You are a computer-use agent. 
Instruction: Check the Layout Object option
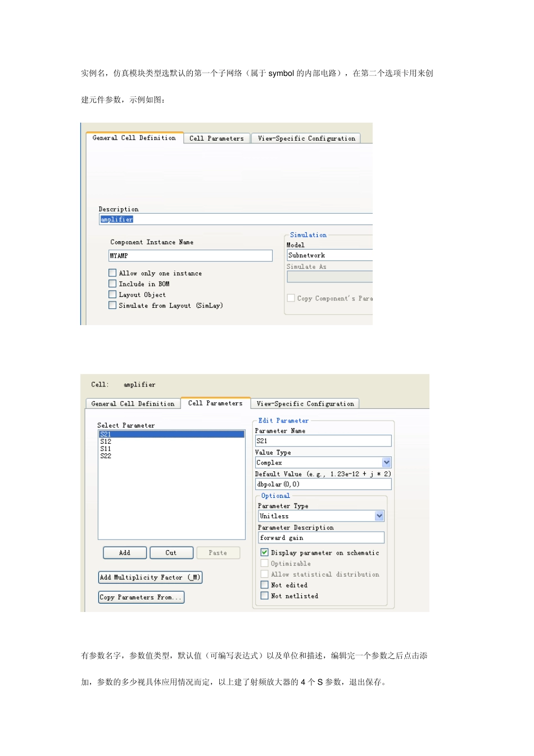pos(112,294)
